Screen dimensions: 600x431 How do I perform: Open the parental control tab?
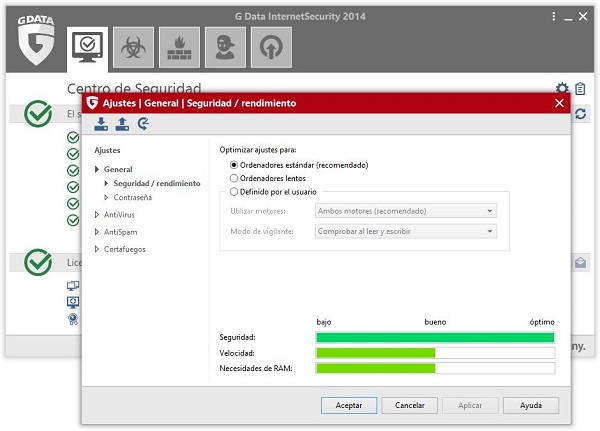225,47
